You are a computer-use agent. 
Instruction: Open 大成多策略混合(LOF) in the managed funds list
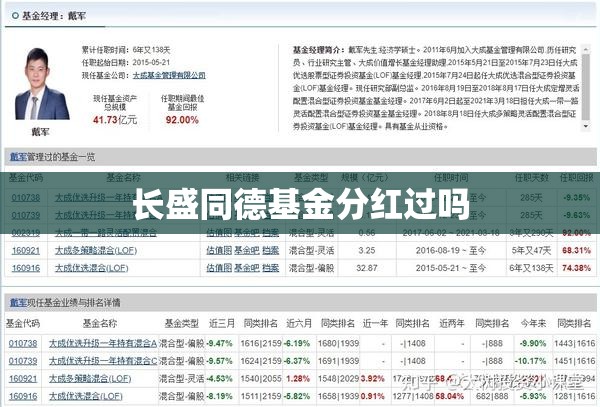coord(96,251)
